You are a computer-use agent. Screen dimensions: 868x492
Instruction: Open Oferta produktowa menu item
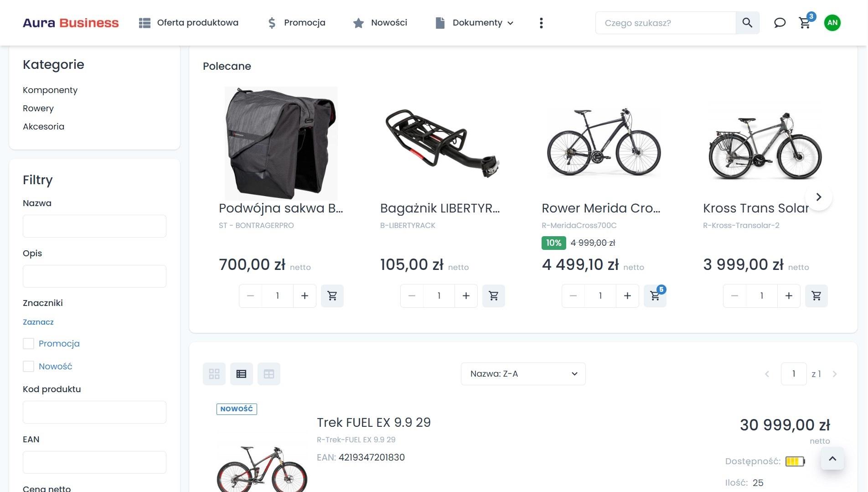pos(189,23)
